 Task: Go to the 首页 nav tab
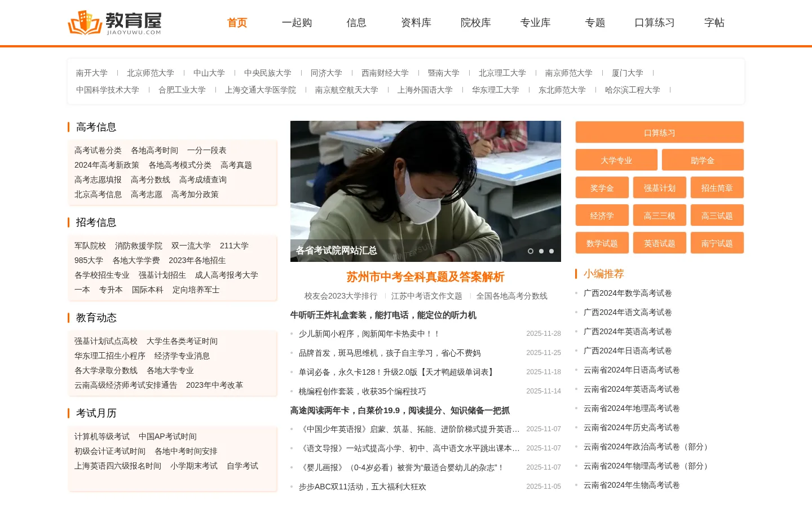point(237,23)
